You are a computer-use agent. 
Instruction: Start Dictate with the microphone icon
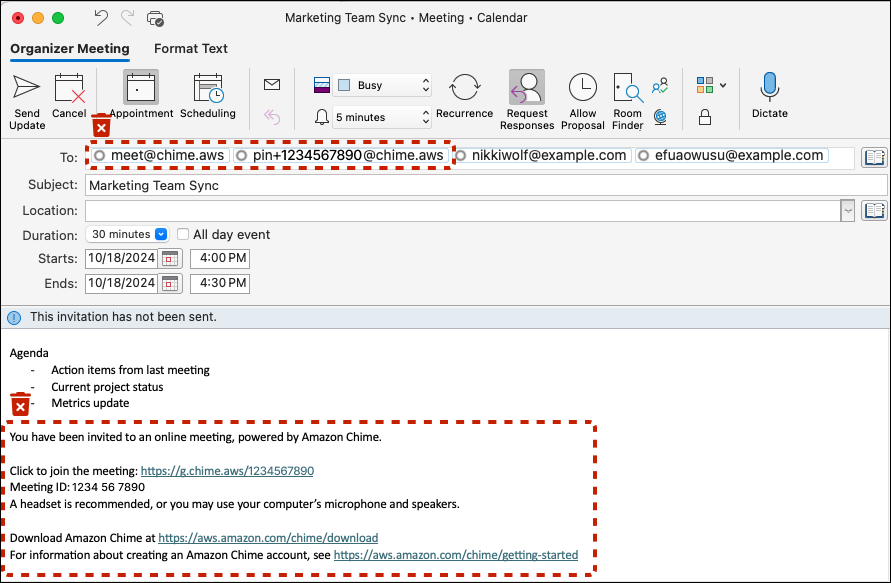(769, 88)
